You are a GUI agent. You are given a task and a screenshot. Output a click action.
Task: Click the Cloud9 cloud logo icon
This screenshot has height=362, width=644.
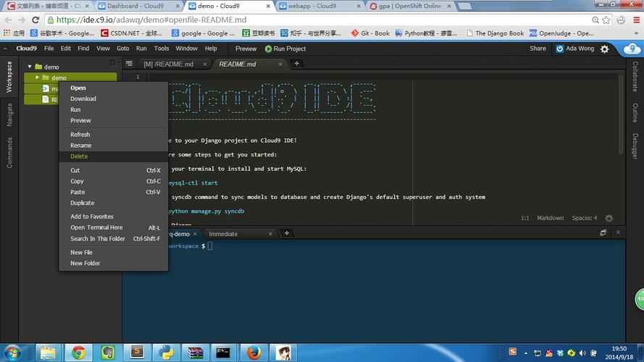[x=632, y=49]
